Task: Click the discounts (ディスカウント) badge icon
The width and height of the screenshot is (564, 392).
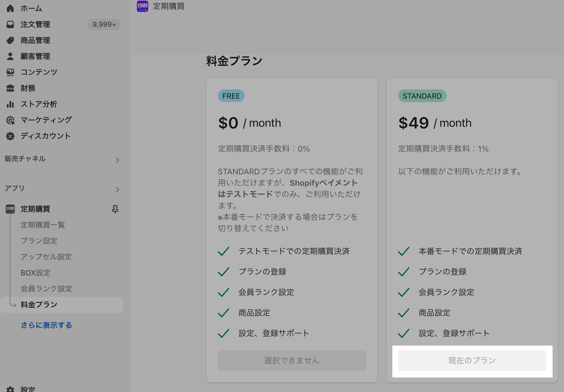Action: 10,136
